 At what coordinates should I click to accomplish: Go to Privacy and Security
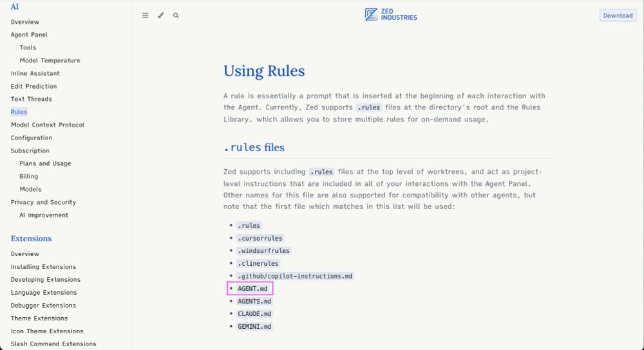[x=44, y=202]
